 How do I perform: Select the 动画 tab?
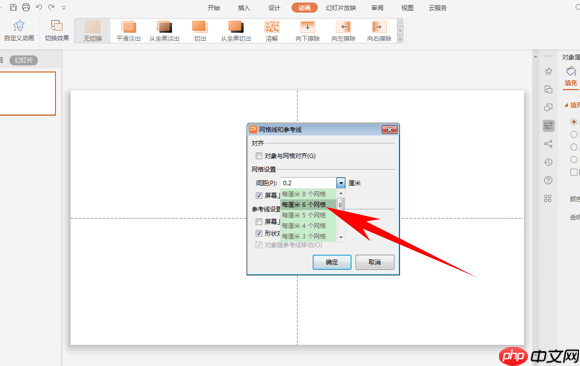(304, 8)
